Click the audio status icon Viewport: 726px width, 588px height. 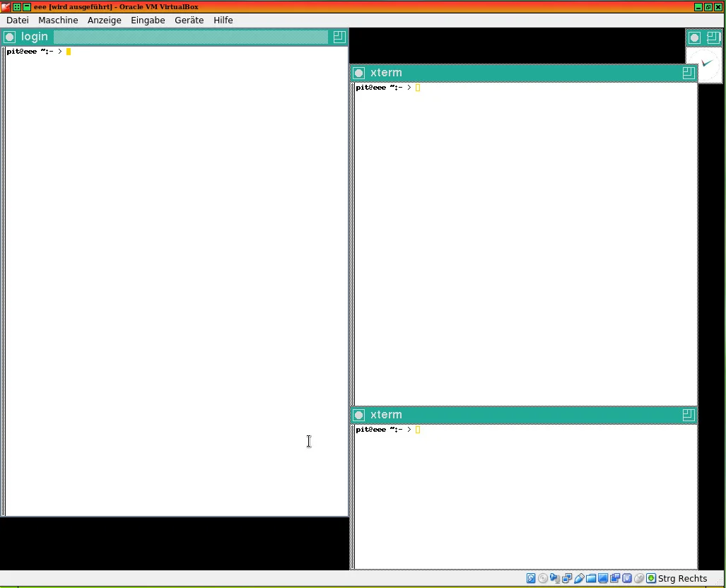(x=555, y=578)
